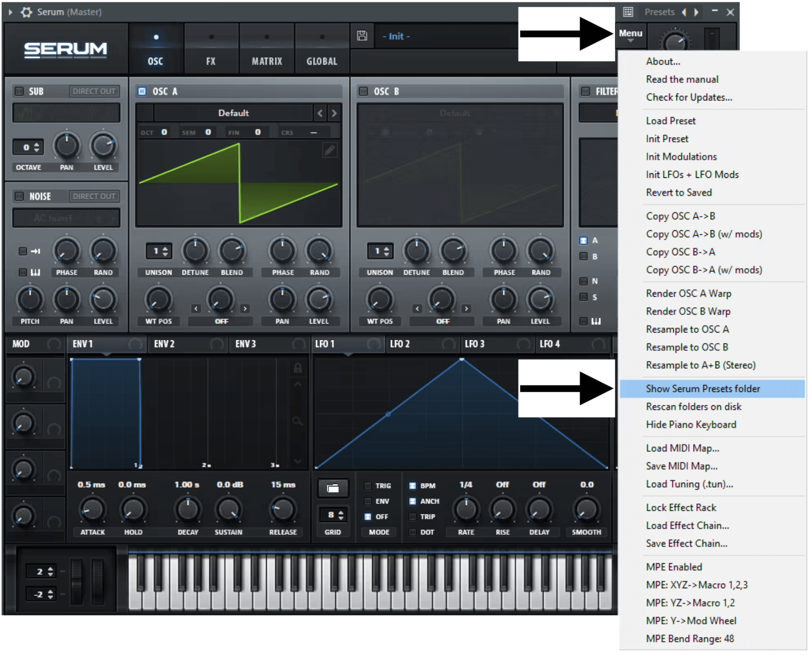The image size is (812, 656).
Task: Expand plugin window options arrow in title bar
Action: pyautogui.click(x=10, y=12)
